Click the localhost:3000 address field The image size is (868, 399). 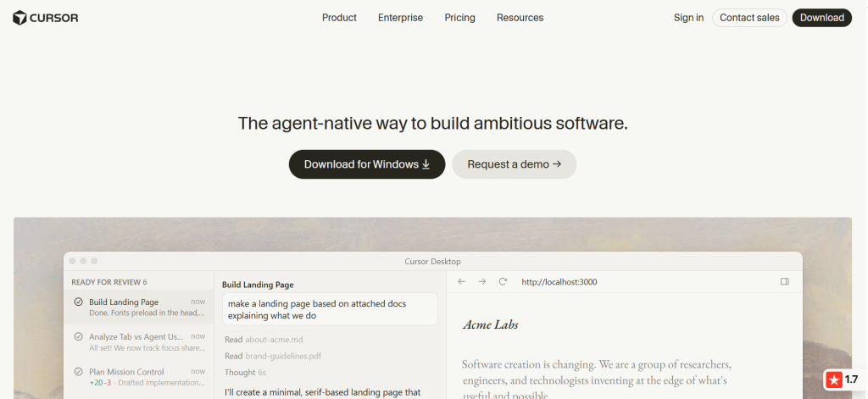(x=559, y=282)
